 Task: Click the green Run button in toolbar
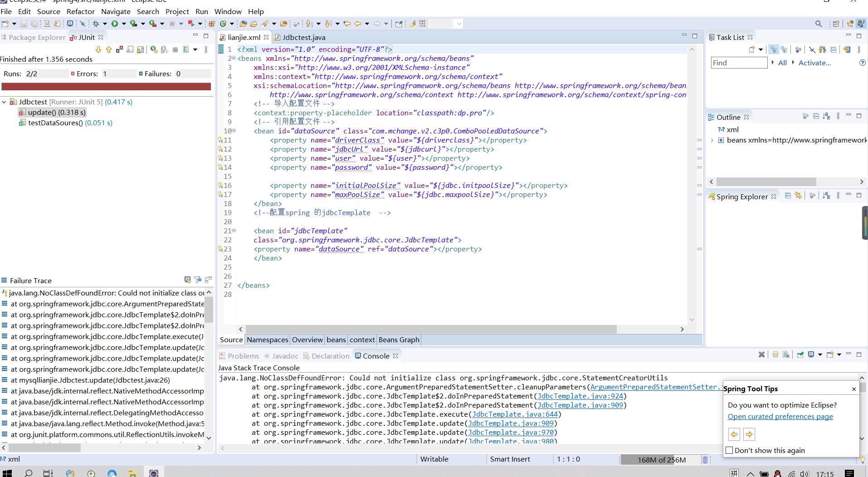coord(115,24)
